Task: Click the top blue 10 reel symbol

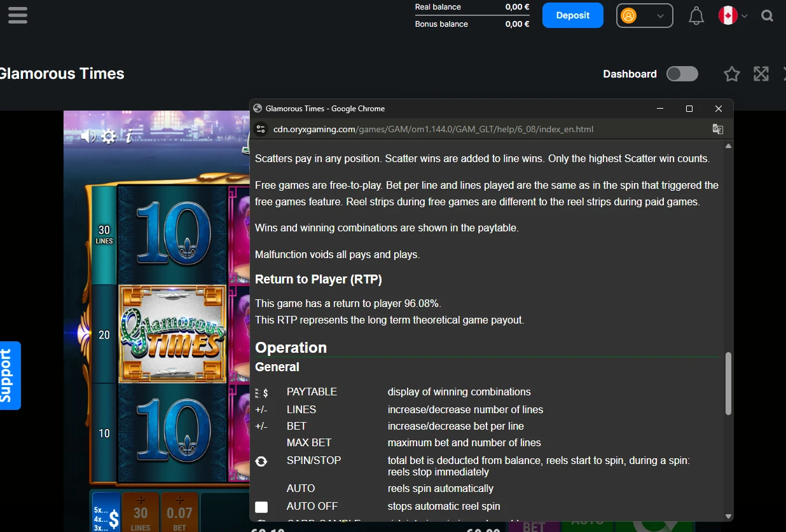Action: [x=172, y=234]
